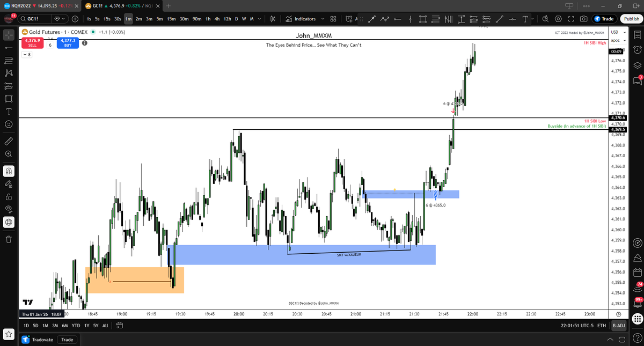Open the quick search icon
Image resolution: width=644 pixels, height=346 pixels.
545,19
